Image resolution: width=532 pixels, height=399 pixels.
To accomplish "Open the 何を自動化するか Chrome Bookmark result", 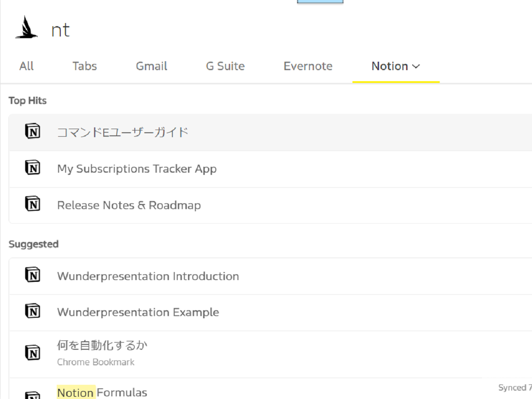I will tap(270, 354).
